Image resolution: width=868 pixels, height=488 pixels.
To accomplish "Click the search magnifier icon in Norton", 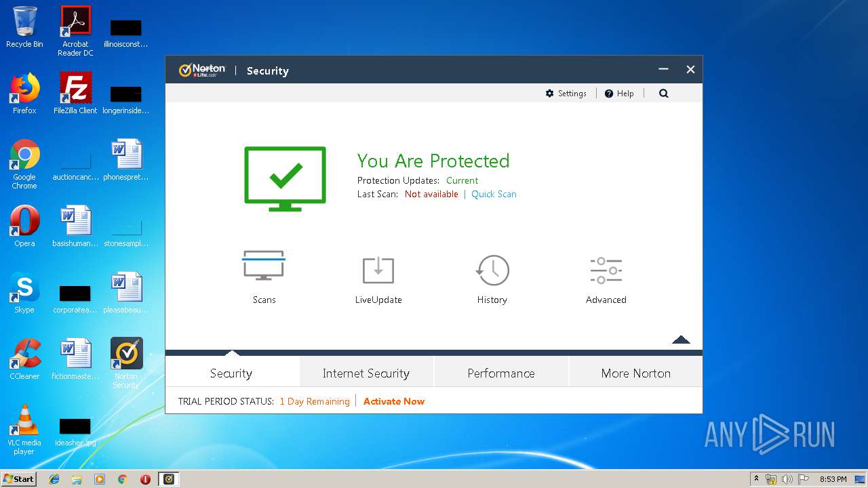I will [664, 94].
